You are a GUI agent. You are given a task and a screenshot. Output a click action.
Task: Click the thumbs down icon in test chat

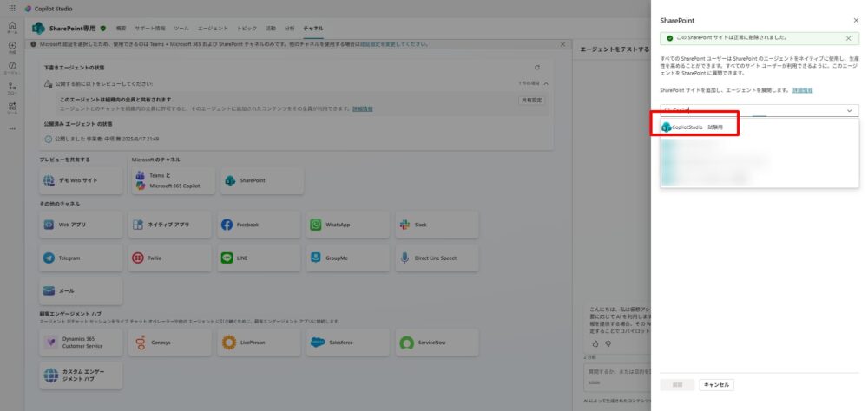(608, 343)
